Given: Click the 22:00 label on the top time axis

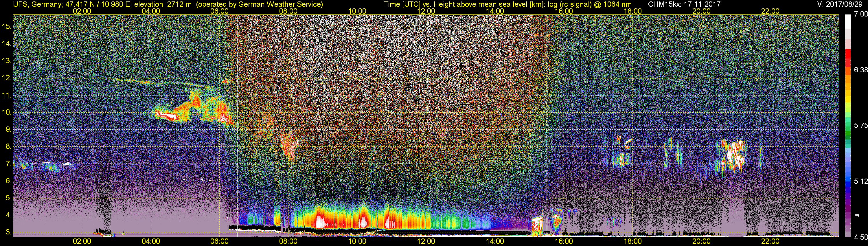Looking at the screenshot, I should (770, 11).
